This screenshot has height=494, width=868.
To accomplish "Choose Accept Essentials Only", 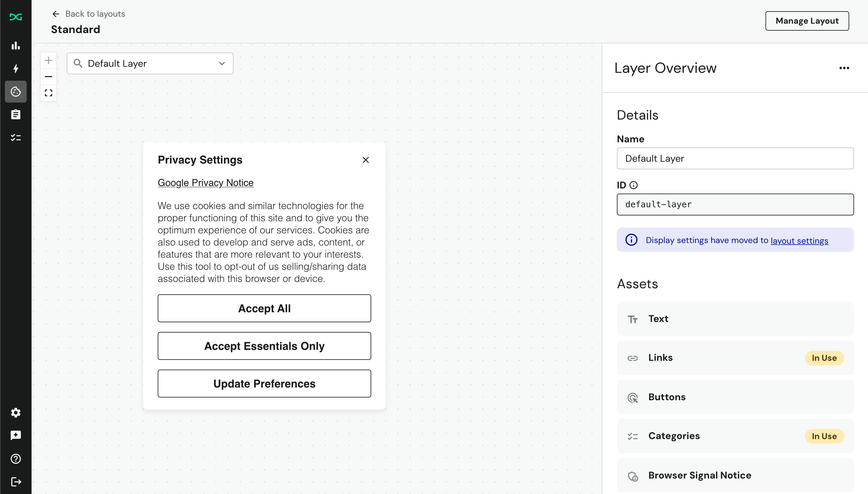I will [264, 346].
